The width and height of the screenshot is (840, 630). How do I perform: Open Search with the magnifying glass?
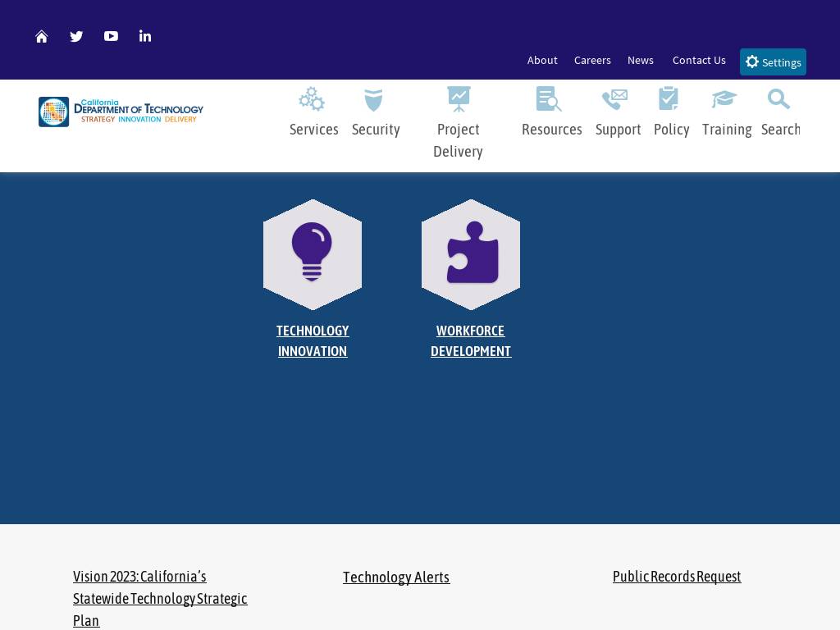click(x=779, y=113)
